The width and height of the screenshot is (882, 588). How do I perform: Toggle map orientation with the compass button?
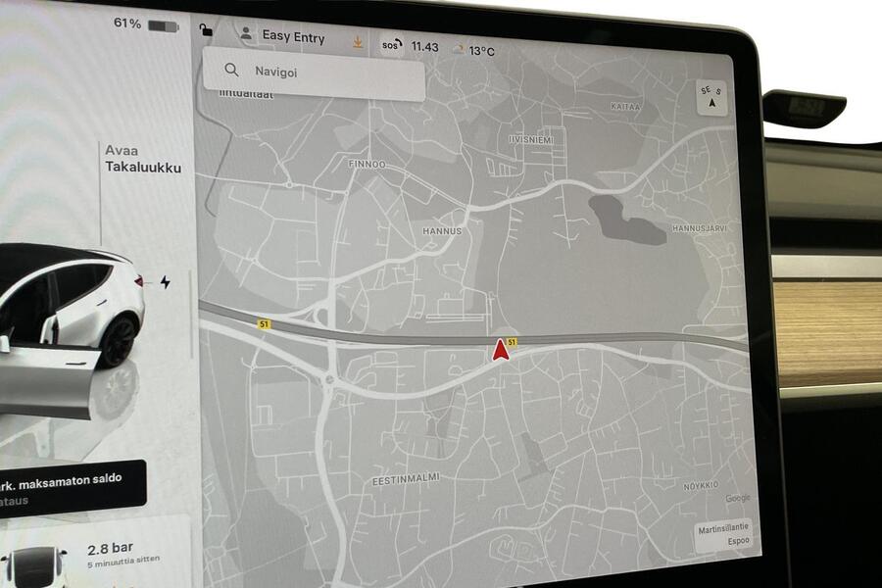(710, 99)
